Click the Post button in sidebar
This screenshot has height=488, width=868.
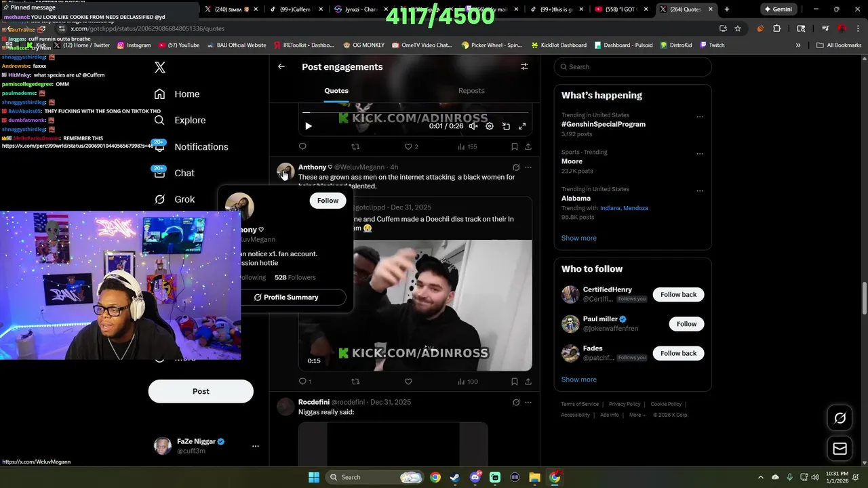pos(201,391)
